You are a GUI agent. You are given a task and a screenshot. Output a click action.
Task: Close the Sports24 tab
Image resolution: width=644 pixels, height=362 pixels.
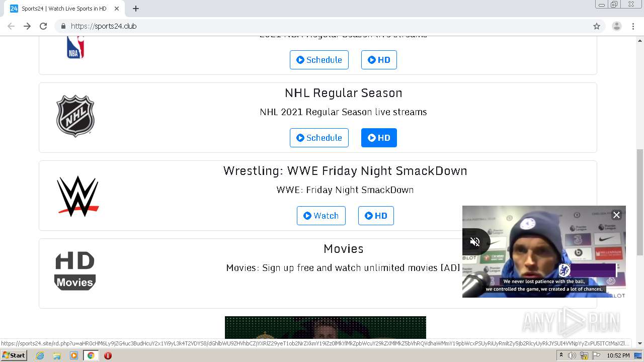(117, 9)
